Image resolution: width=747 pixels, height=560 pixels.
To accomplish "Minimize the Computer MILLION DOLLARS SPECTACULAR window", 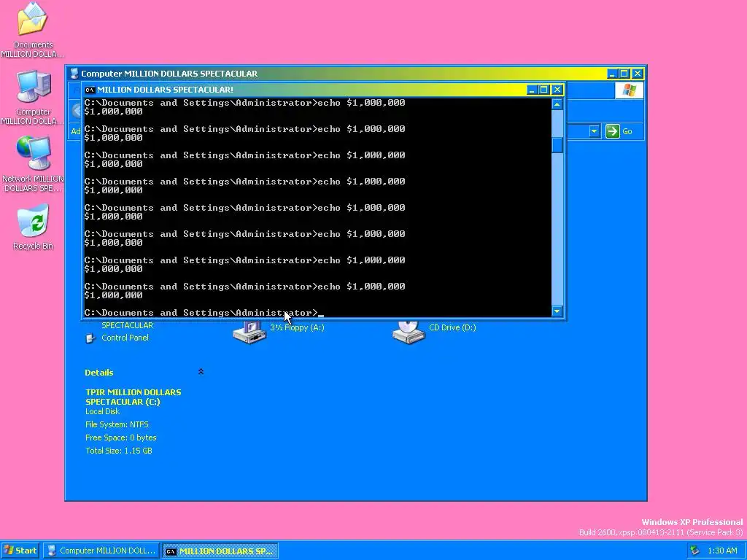I will (613, 74).
